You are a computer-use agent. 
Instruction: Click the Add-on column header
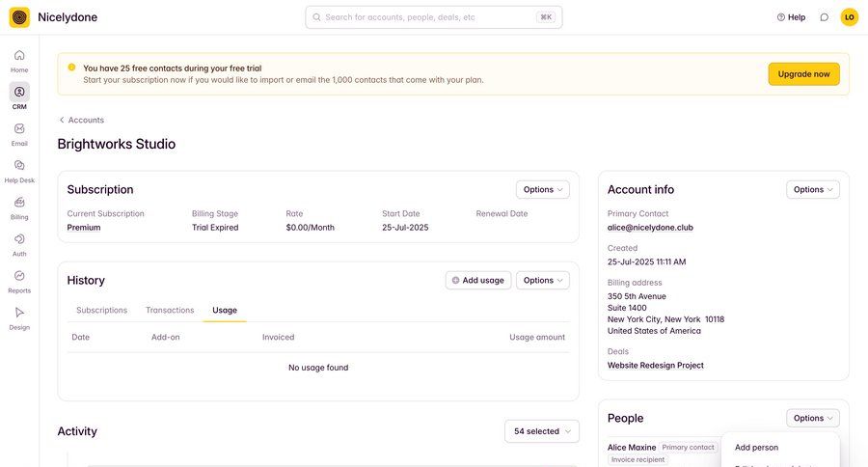(166, 337)
